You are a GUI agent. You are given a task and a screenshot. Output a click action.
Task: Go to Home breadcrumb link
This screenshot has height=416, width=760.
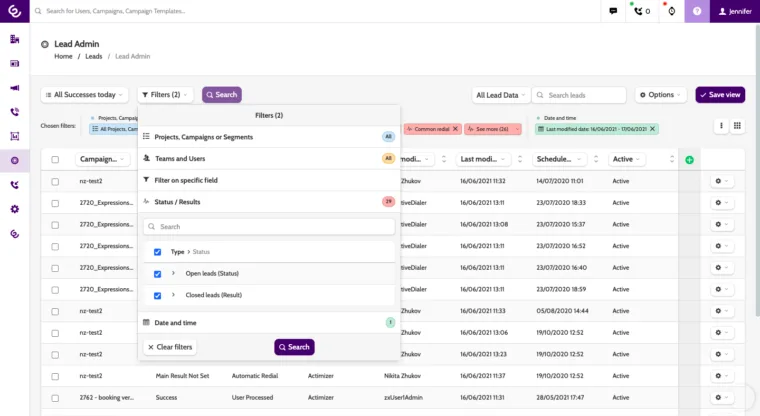tap(63, 56)
